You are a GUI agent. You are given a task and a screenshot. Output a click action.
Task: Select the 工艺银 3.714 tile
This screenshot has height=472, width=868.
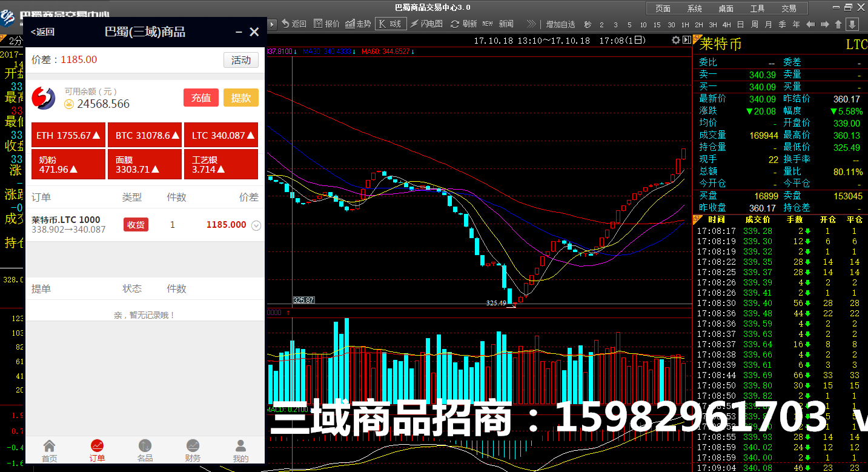[221, 164]
